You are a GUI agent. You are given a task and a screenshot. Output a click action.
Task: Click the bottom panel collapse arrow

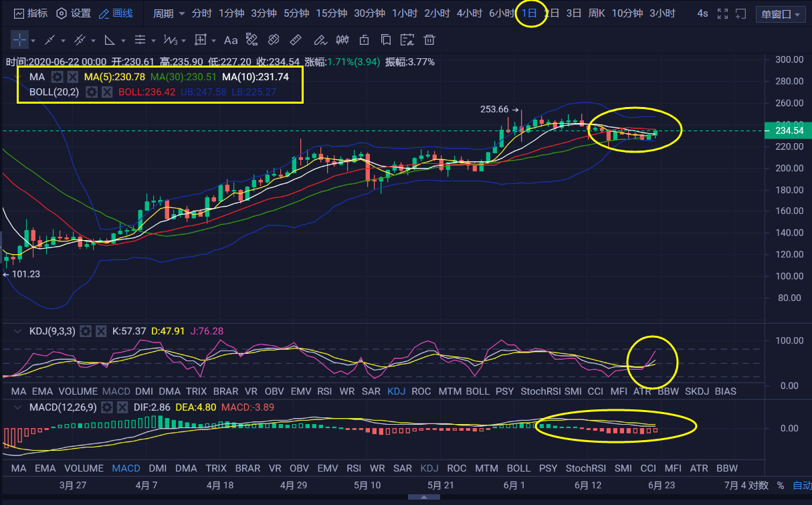[423, 498]
